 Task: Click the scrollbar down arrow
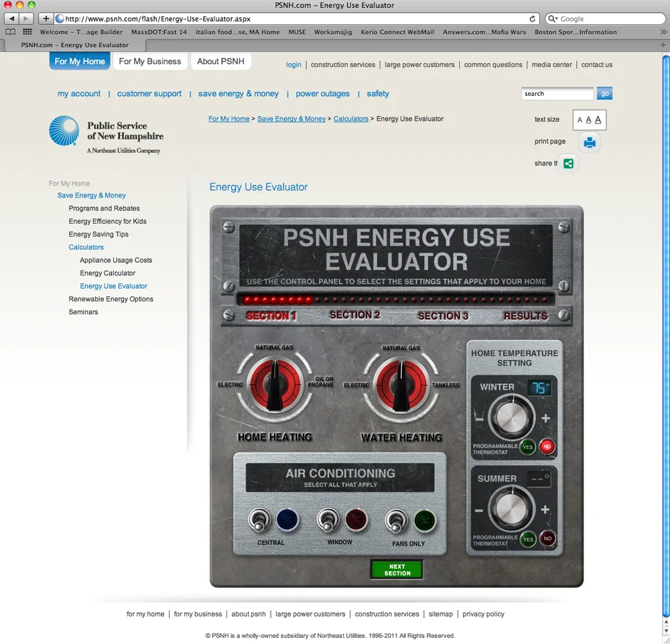tap(666, 631)
